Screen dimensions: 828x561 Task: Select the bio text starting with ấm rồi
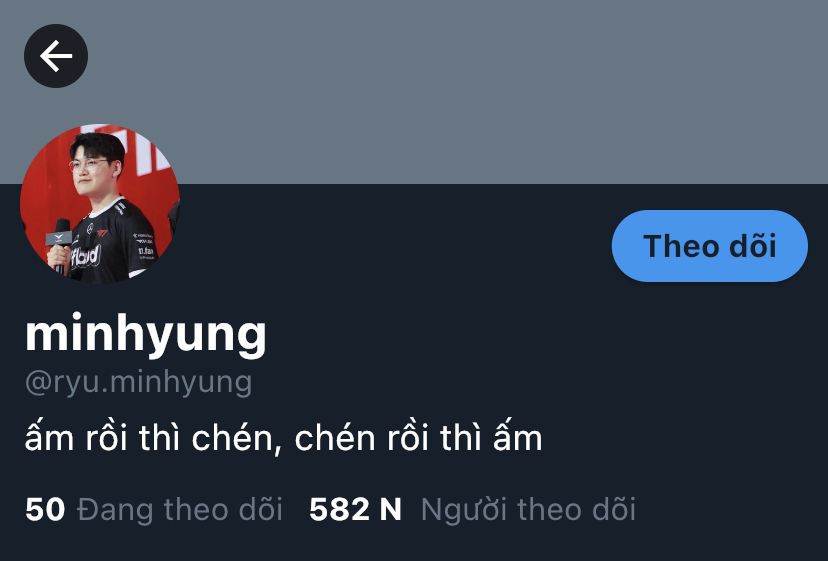point(284,437)
